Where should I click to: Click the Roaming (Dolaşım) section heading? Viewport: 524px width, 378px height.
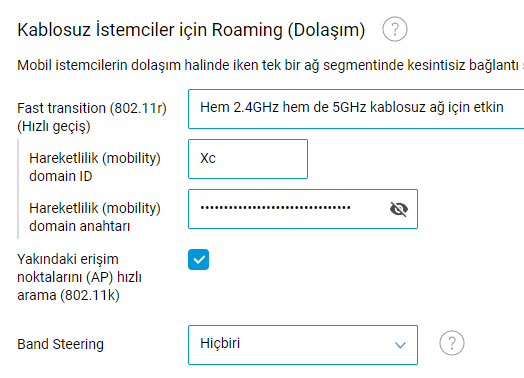click(x=191, y=30)
